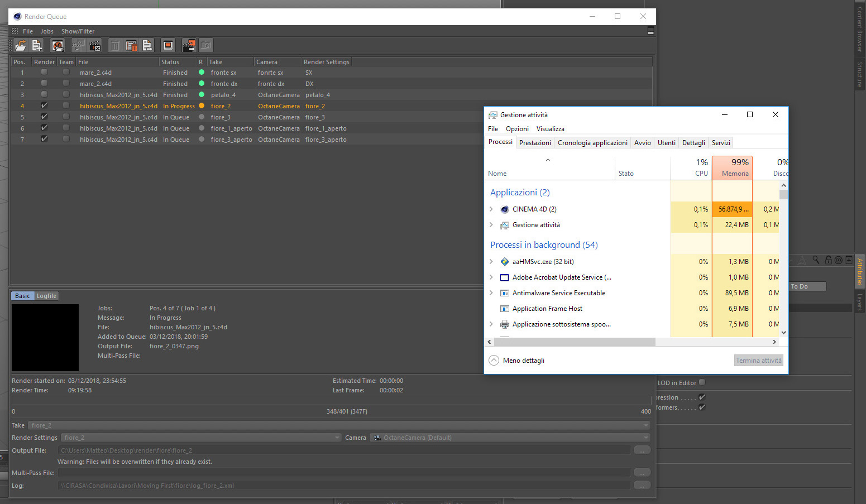The width and height of the screenshot is (866, 504).
Task: Open the Jobs menu in Render Queue
Action: [47, 31]
